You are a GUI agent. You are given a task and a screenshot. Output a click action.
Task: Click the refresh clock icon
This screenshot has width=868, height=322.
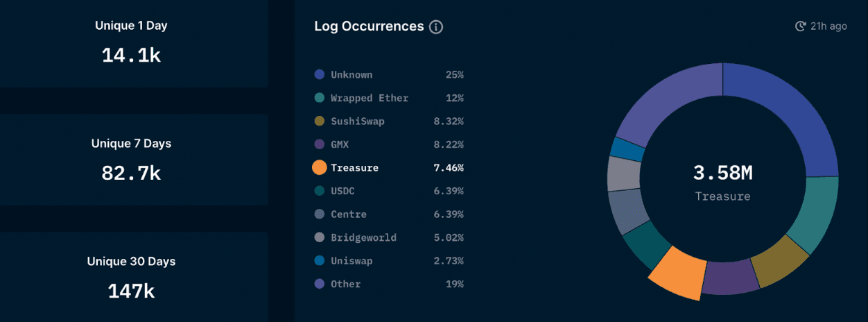(x=800, y=26)
